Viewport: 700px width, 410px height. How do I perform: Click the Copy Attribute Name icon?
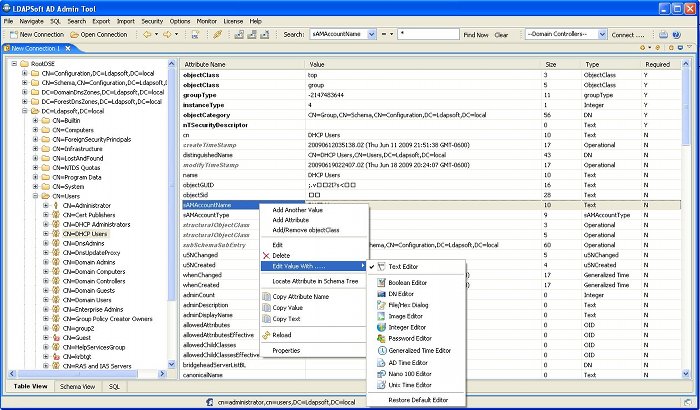[265, 296]
